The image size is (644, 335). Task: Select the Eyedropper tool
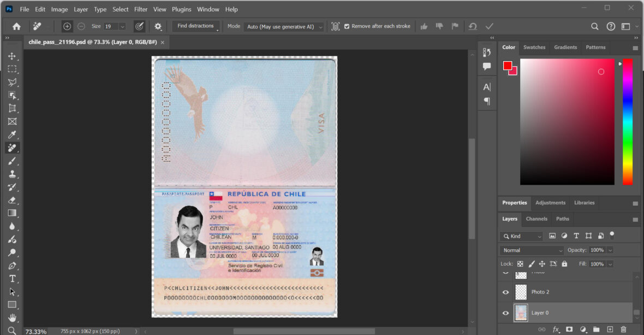12,135
